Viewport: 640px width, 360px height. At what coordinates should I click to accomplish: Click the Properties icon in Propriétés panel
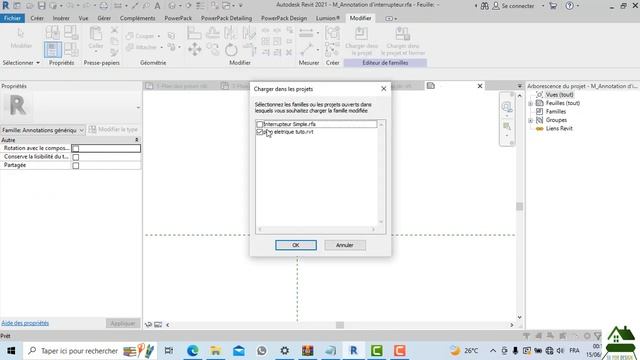coord(53,50)
